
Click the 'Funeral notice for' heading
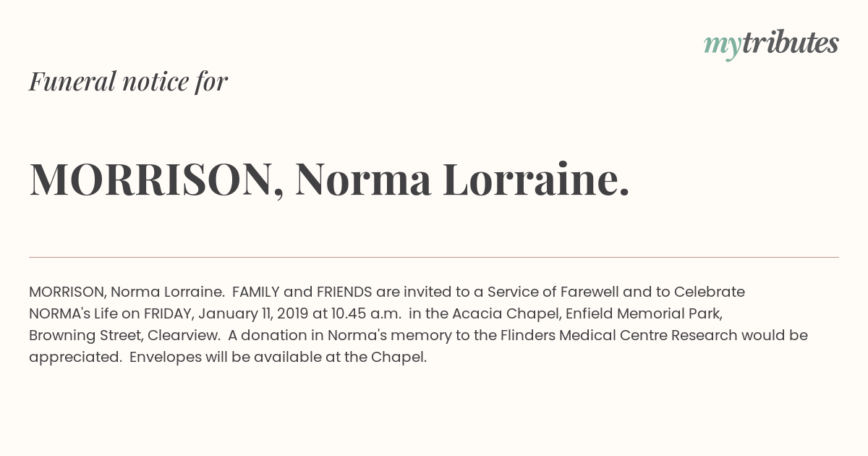coord(128,81)
